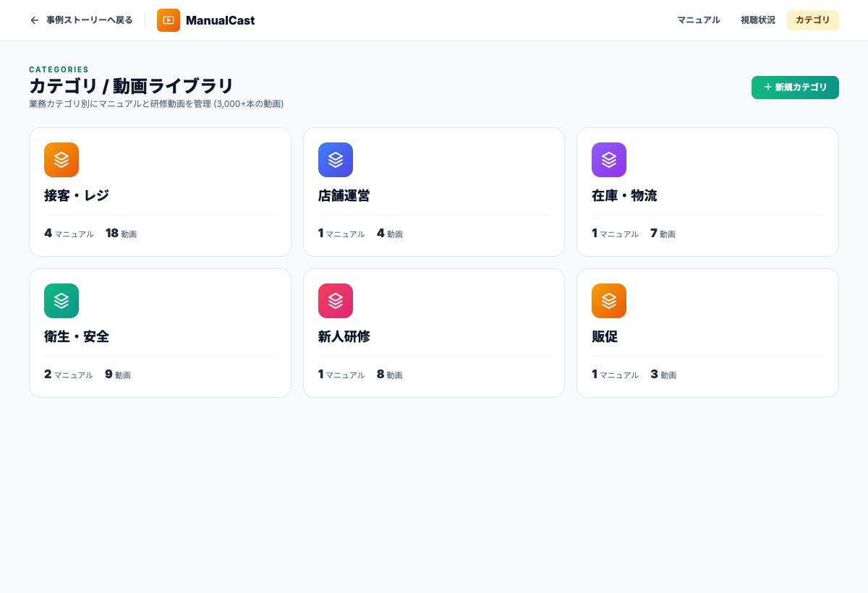Screen dimensions: 868x593
Task: Click the green CATEGORIES label
Action: [x=59, y=70]
